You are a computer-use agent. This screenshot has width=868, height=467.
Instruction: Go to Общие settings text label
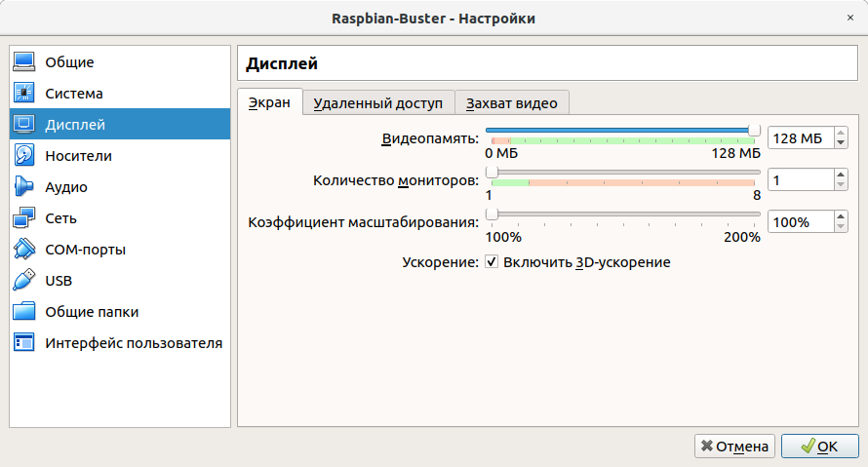pyautogui.click(x=70, y=62)
